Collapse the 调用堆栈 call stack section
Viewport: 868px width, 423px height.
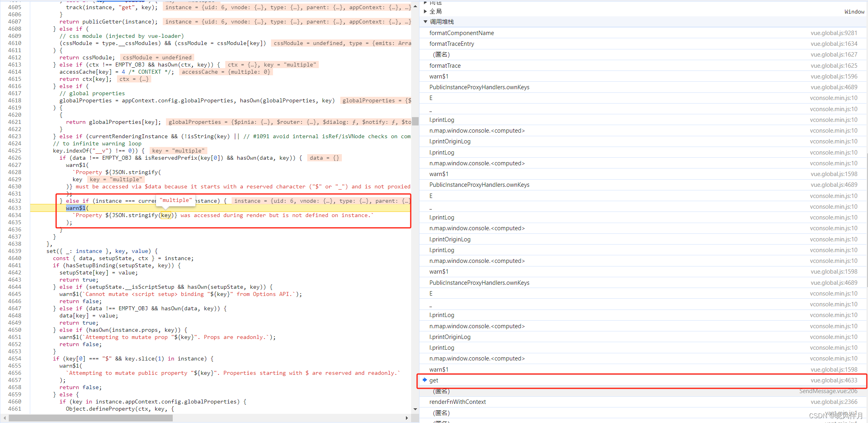click(425, 22)
